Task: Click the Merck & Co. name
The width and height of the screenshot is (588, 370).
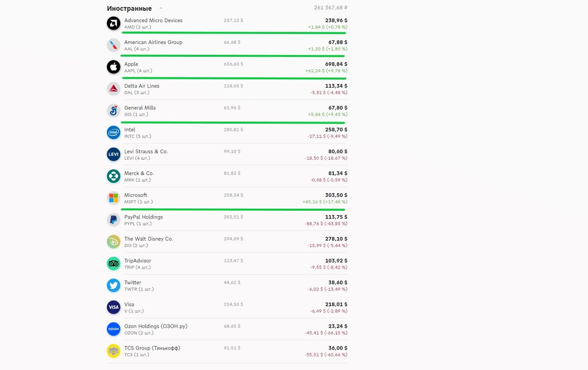Action: pyautogui.click(x=139, y=173)
